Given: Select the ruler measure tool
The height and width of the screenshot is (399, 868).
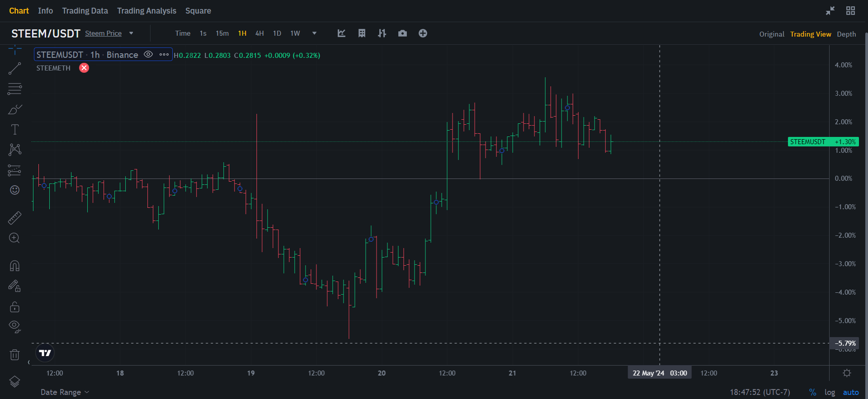Looking at the screenshot, I should [14, 218].
